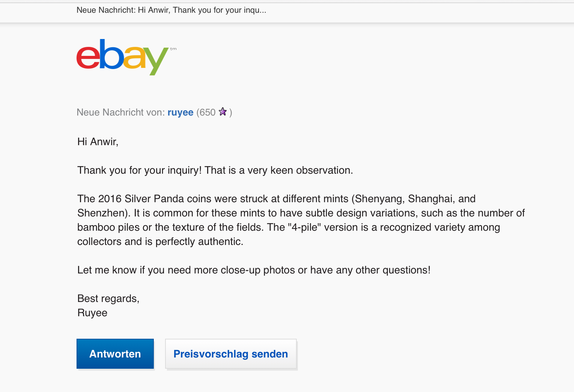Click the eBay logo
The height and width of the screenshot is (392, 574).
(x=122, y=57)
